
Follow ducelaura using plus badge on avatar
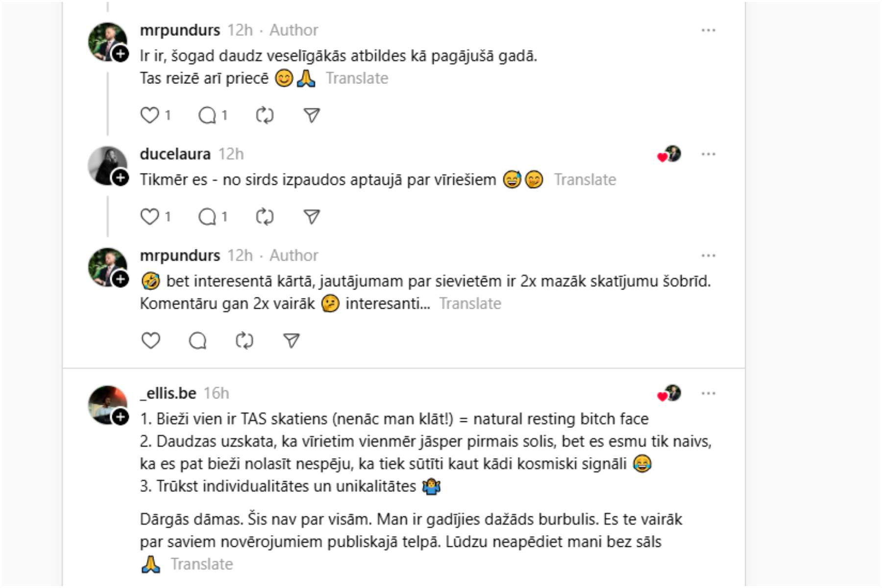(x=121, y=177)
